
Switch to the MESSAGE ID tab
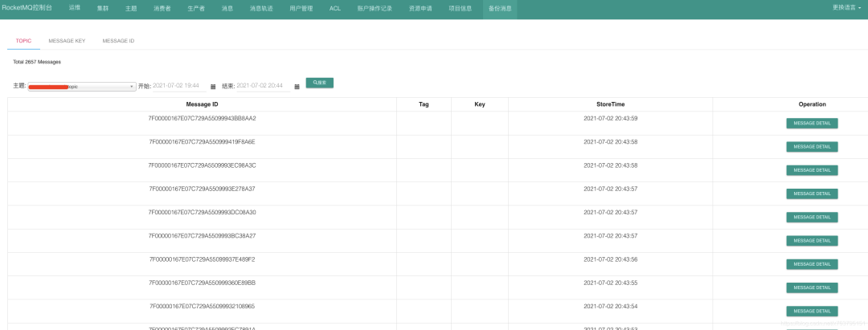click(x=118, y=40)
